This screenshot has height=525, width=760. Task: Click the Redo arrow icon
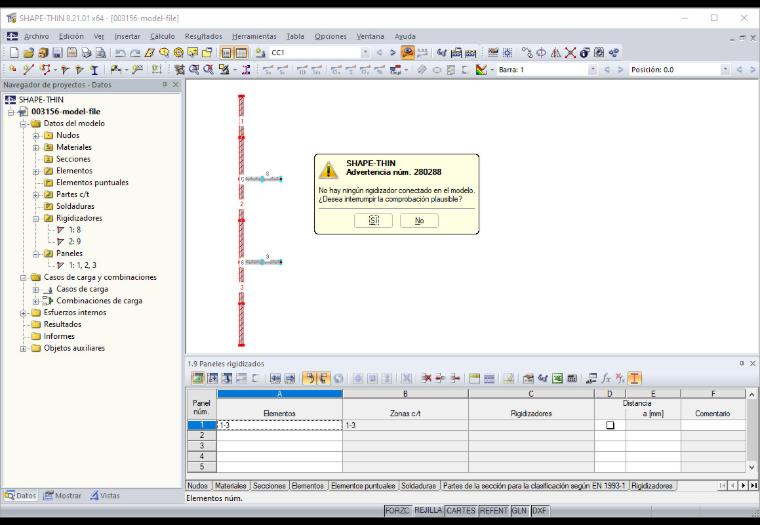135,53
